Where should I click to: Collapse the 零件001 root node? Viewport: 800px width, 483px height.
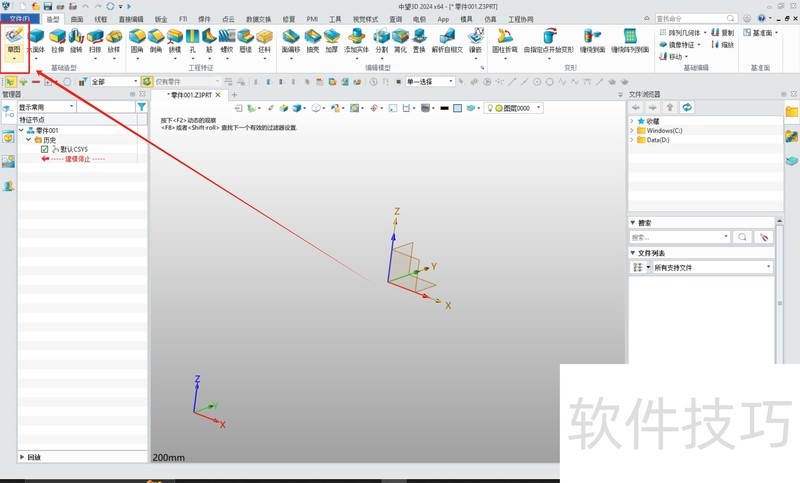[x=21, y=130]
